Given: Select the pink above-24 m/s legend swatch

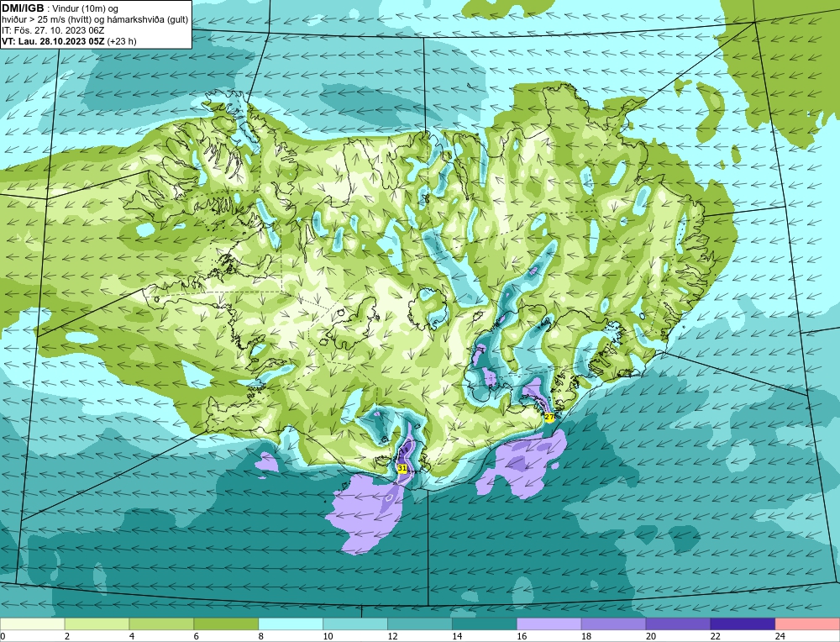Looking at the screenshot, I should click(807, 624).
